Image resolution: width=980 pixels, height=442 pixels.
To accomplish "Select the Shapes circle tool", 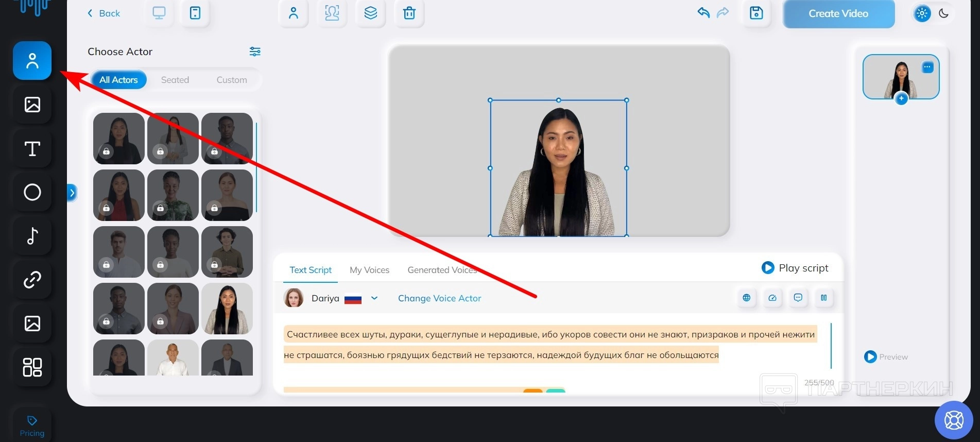I will (32, 193).
